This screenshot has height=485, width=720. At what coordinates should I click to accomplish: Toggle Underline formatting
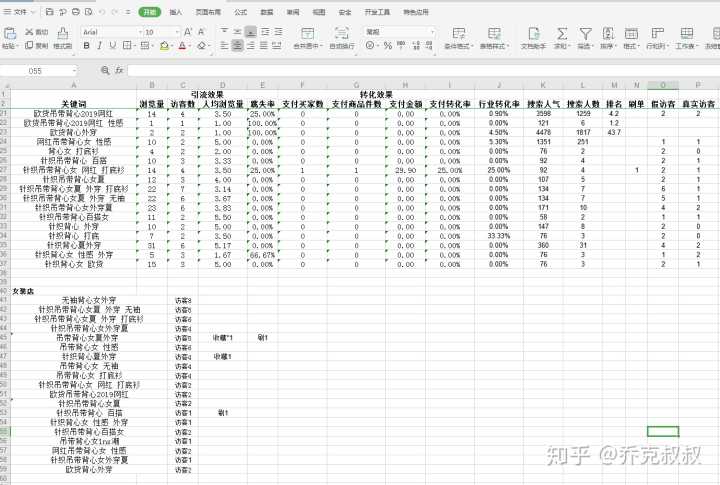tap(113, 45)
